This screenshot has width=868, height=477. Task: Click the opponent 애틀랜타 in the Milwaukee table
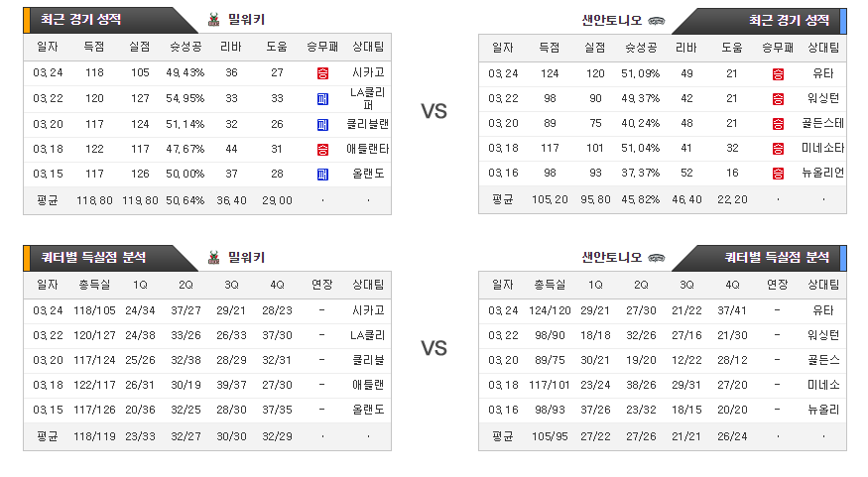[x=368, y=149]
